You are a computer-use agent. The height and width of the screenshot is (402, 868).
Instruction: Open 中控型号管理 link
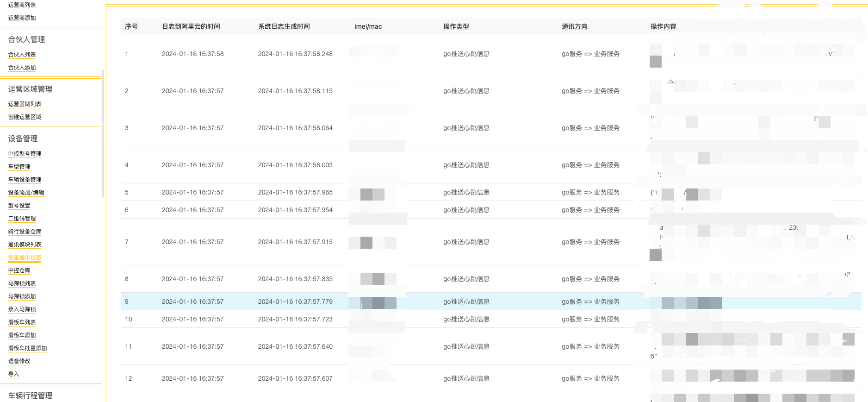click(25, 154)
